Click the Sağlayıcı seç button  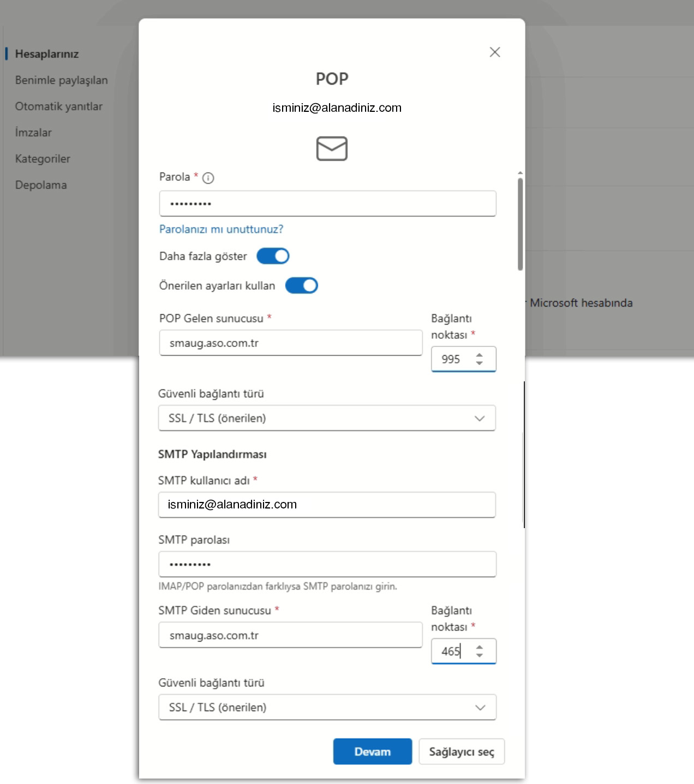coord(462,751)
